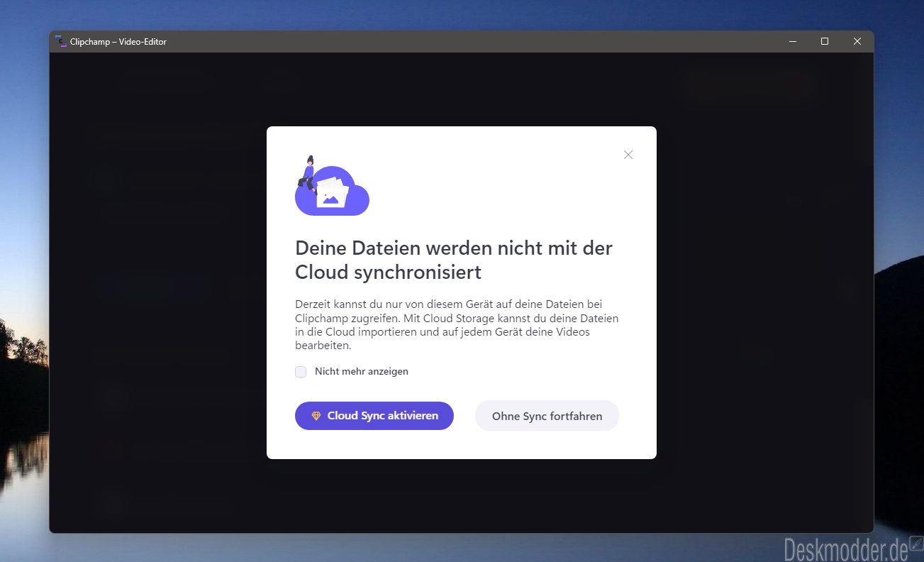Click the "Cloud Sync aktivieren" button
This screenshot has height=562, width=924.
(374, 416)
